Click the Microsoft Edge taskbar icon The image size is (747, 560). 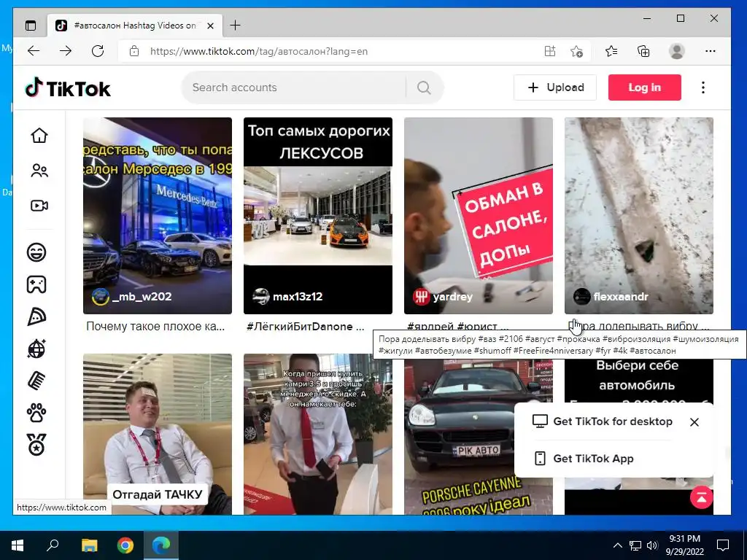pyautogui.click(x=161, y=545)
